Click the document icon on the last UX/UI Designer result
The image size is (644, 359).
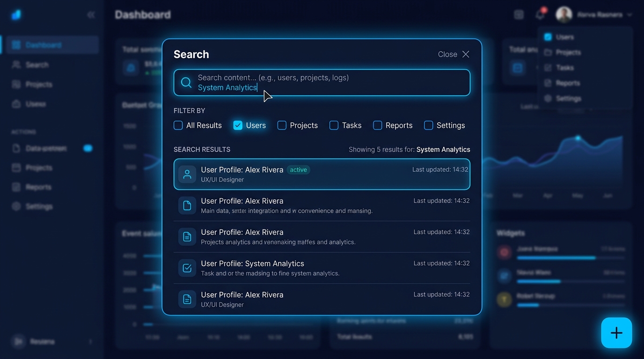(187, 299)
